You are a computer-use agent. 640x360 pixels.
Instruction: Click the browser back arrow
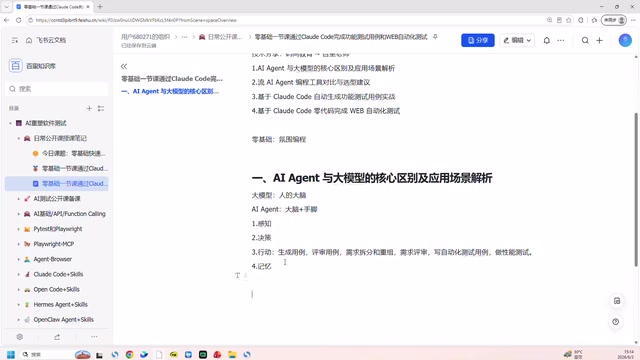7,20
